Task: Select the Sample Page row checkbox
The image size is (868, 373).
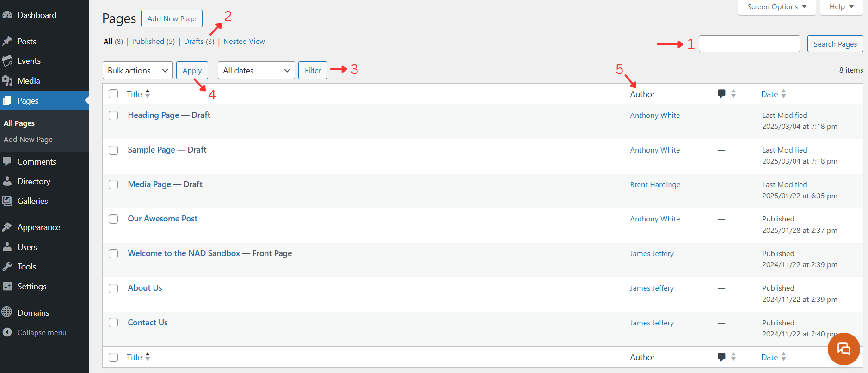Action: pos(113,150)
